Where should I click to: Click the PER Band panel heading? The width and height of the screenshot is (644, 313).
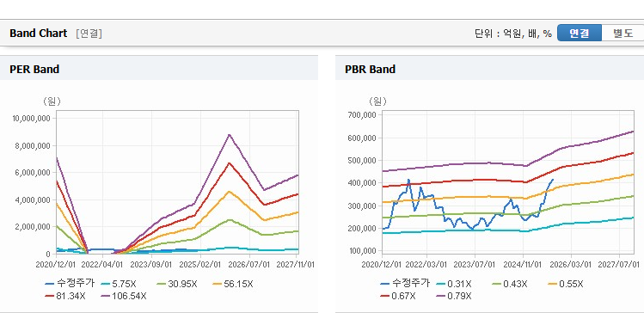click(34, 70)
